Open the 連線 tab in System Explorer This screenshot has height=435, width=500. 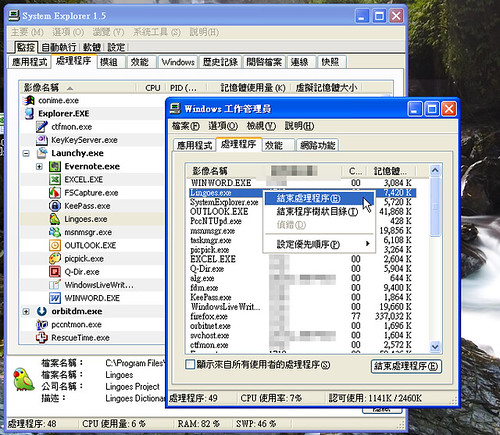point(301,62)
